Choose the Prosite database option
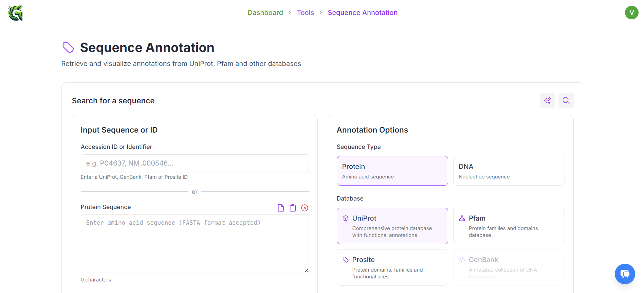The height and width of the screenshot is (293, 644). [x=392, y=267]
